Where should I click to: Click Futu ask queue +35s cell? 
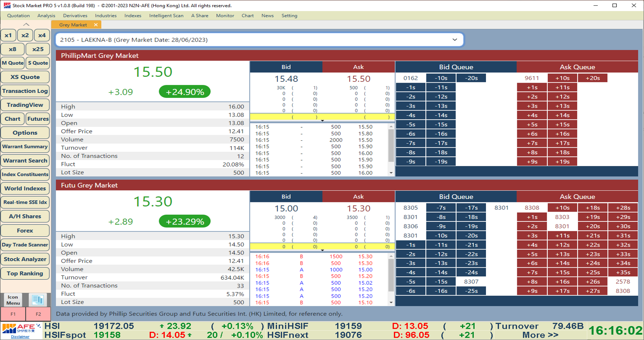point(623,272)
